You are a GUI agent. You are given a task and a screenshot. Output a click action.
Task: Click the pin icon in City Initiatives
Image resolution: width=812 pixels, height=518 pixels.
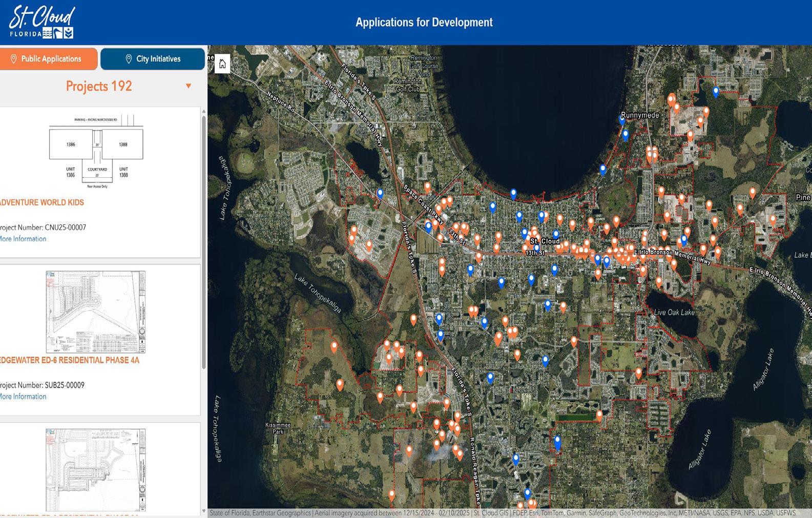129,59
